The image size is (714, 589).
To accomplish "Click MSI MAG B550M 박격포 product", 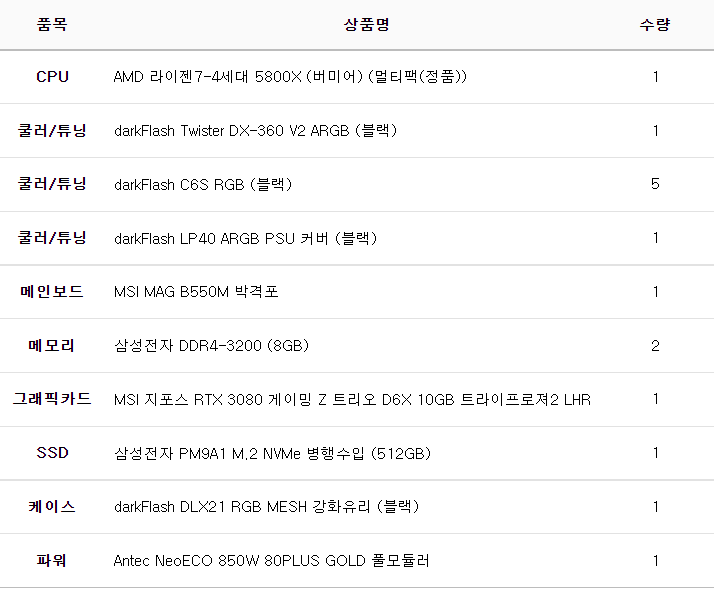I will click(x=196, y=292).
